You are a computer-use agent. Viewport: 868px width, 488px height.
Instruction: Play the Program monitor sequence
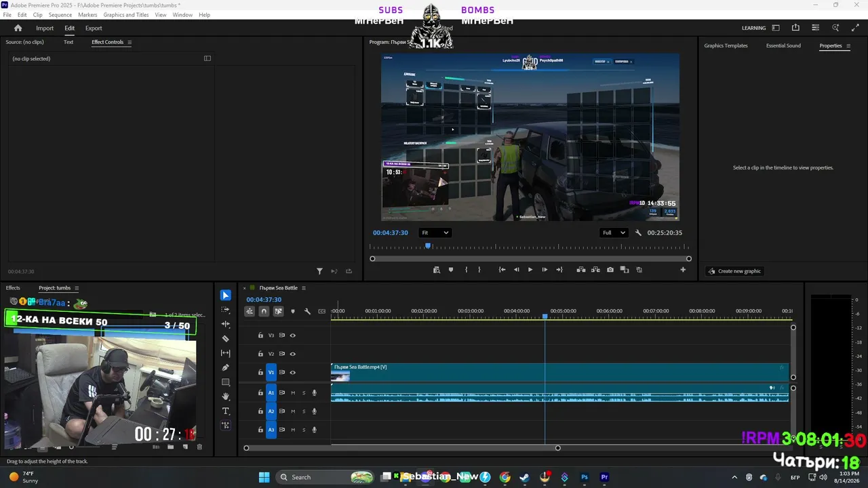[530, 270]
